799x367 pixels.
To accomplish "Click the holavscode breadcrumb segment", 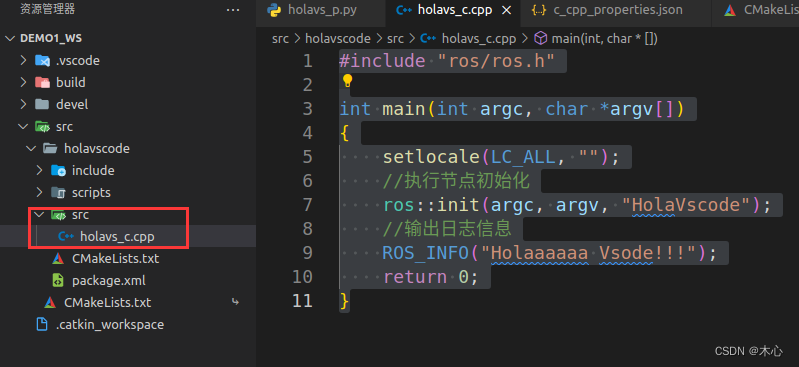I will coord(339,38).
